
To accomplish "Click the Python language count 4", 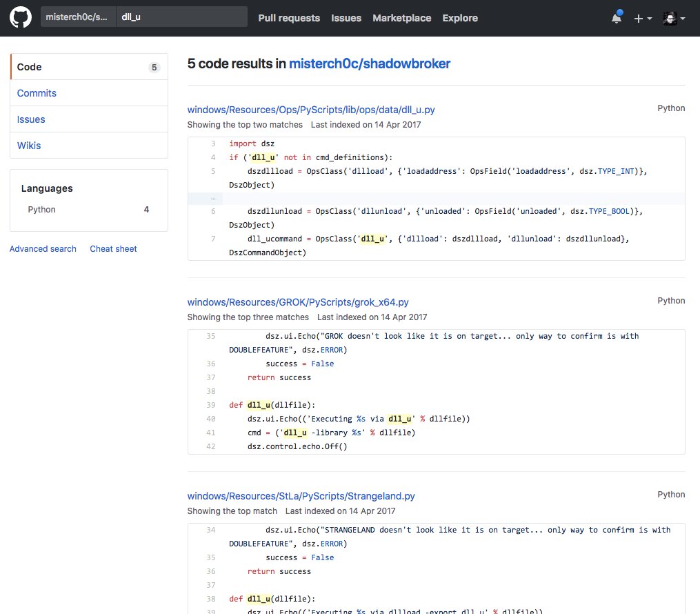I will (x=146, y=210).
